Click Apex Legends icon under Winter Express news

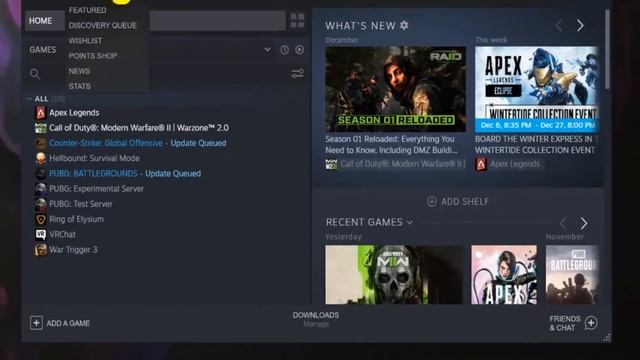pos(481,164)
